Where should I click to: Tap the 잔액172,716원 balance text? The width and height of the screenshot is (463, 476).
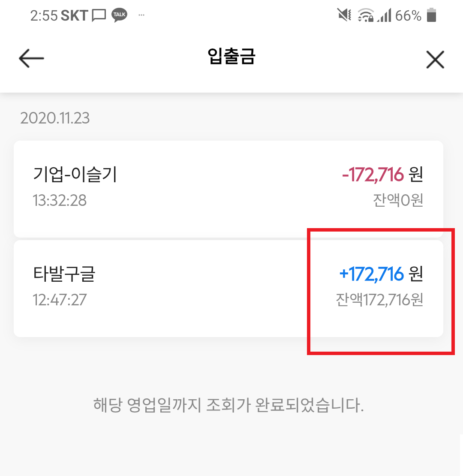coord(379,300)
